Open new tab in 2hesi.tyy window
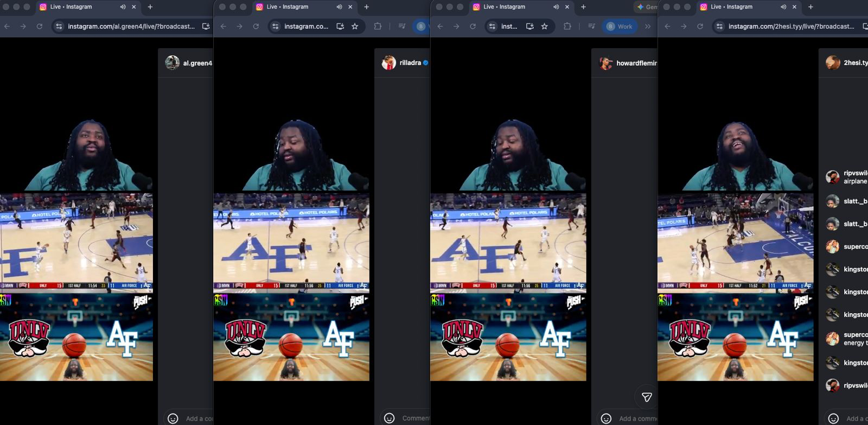Image resolution: width=868 pixels, height=425 pixels. (x=810, y=7)
